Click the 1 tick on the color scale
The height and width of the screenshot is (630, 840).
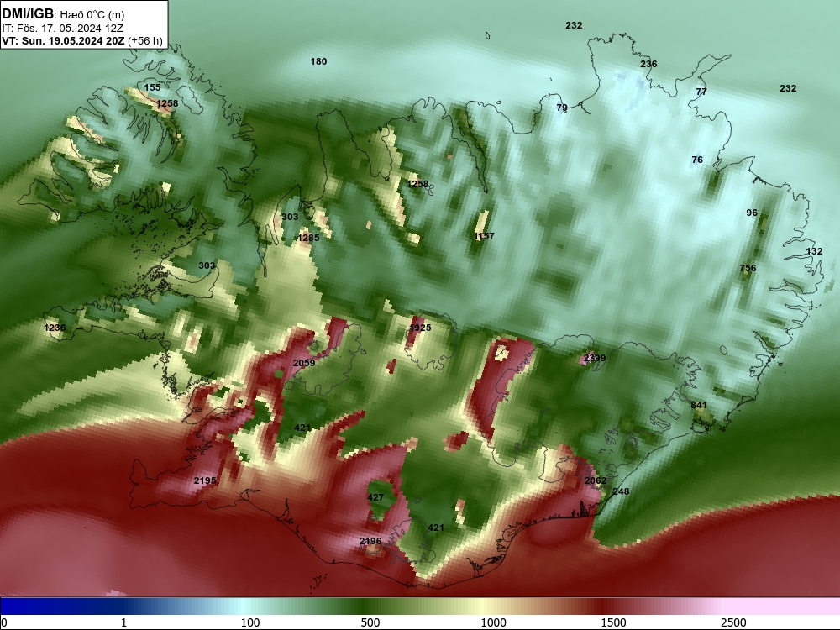pos(124,622)
